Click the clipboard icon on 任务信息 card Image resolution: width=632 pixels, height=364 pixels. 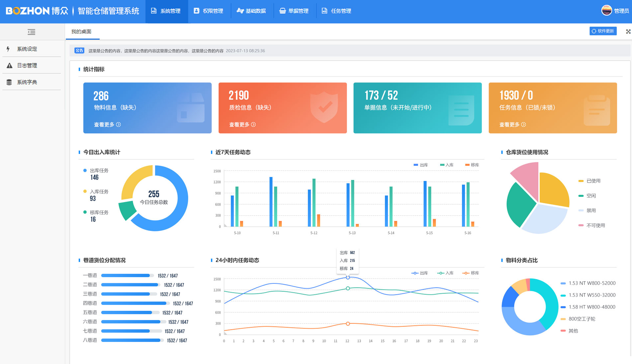(597, 110)
